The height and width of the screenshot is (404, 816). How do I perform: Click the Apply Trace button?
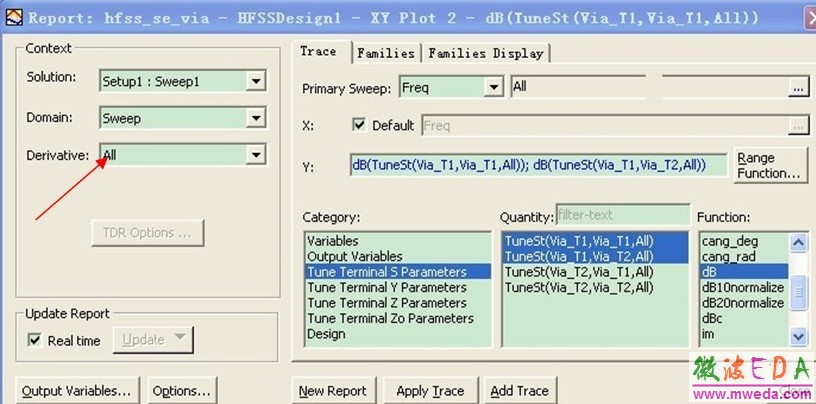coord(430,390)
